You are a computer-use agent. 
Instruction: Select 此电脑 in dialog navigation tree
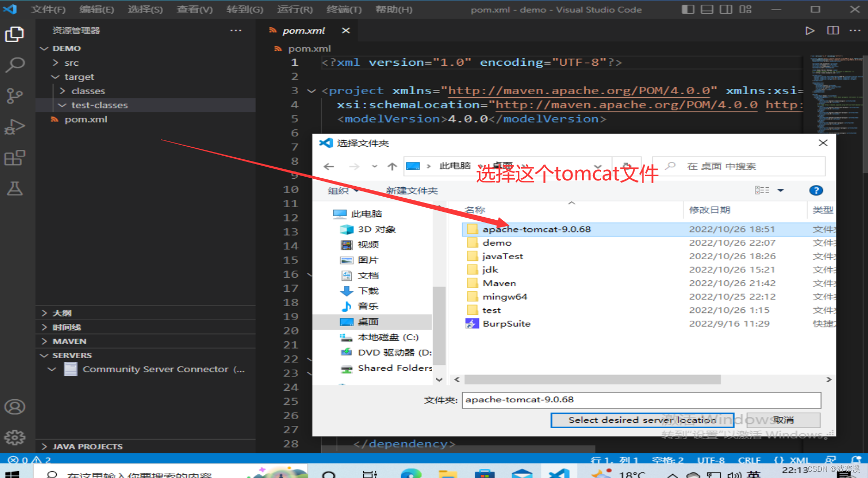366,213
